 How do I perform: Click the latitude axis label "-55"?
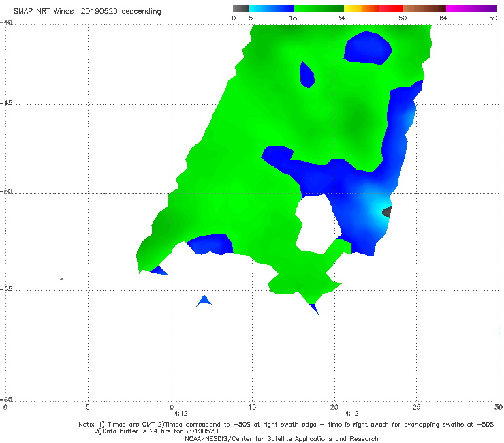[6, 289]
